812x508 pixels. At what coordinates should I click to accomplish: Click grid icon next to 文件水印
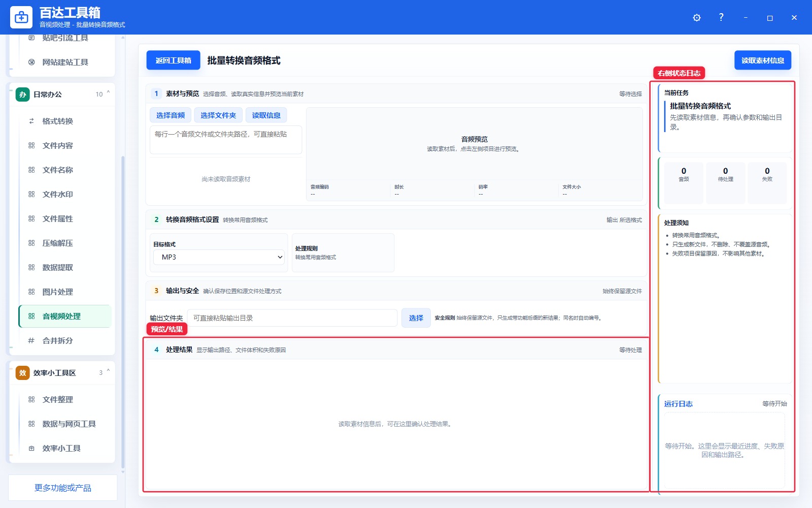31,194
